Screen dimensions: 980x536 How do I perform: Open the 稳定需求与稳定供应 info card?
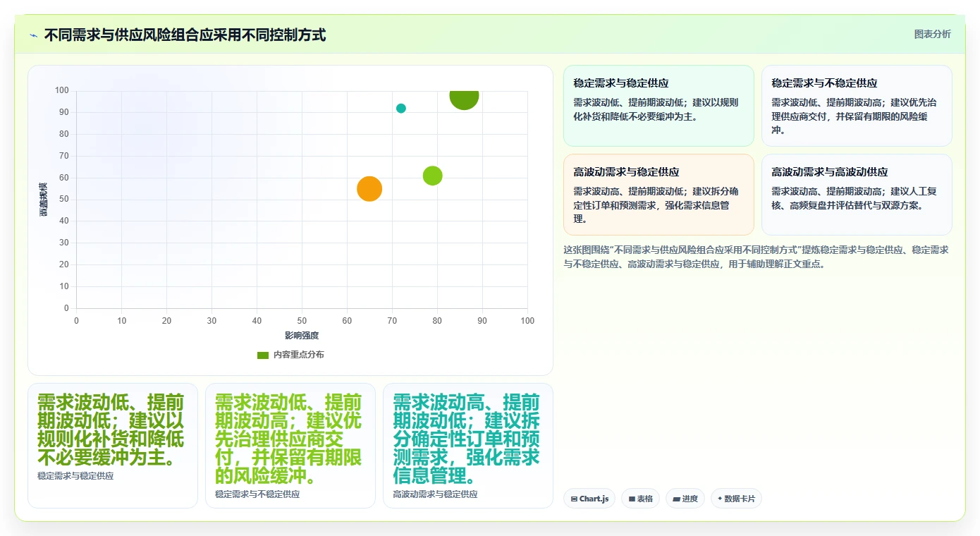pos(659,106)
